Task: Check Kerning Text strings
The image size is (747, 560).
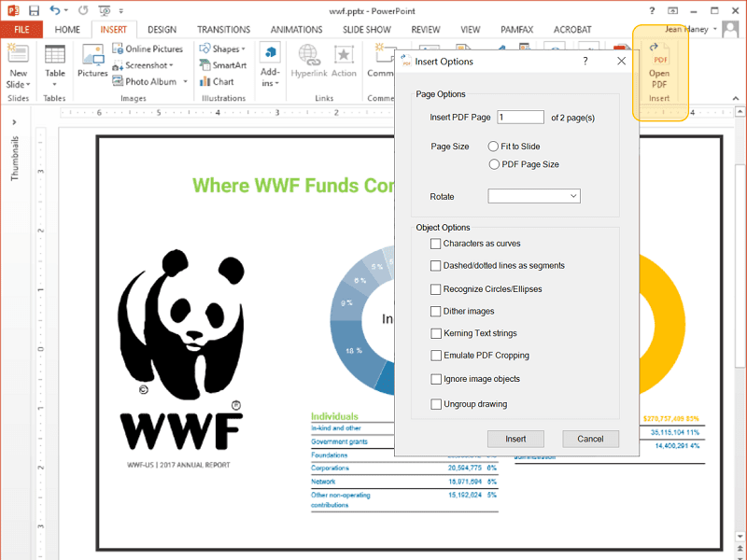Action: 436,333
